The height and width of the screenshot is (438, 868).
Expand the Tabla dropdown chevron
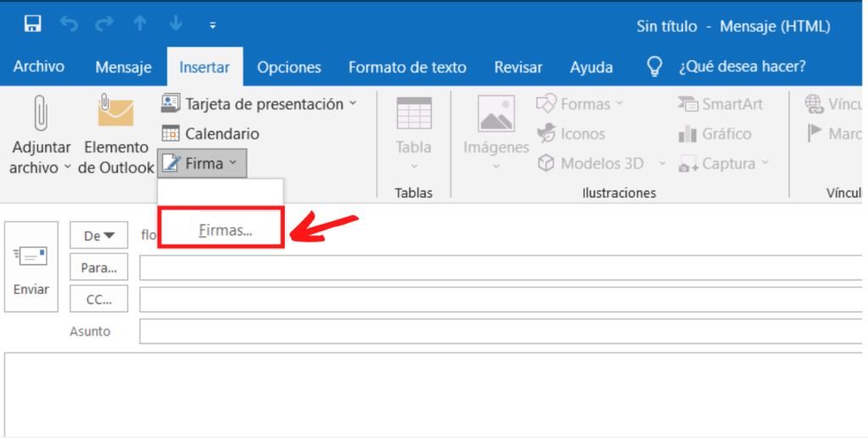[x=414, y=166]
